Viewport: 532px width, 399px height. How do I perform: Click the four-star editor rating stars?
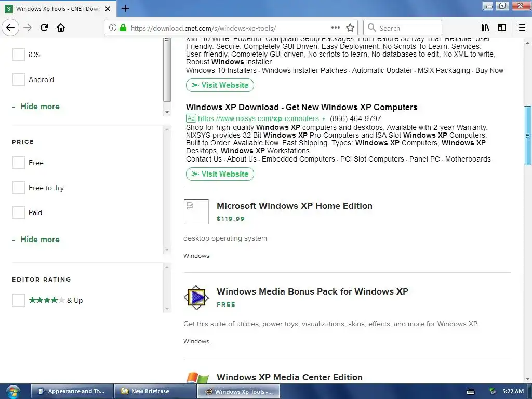click(x=46, y=300)
